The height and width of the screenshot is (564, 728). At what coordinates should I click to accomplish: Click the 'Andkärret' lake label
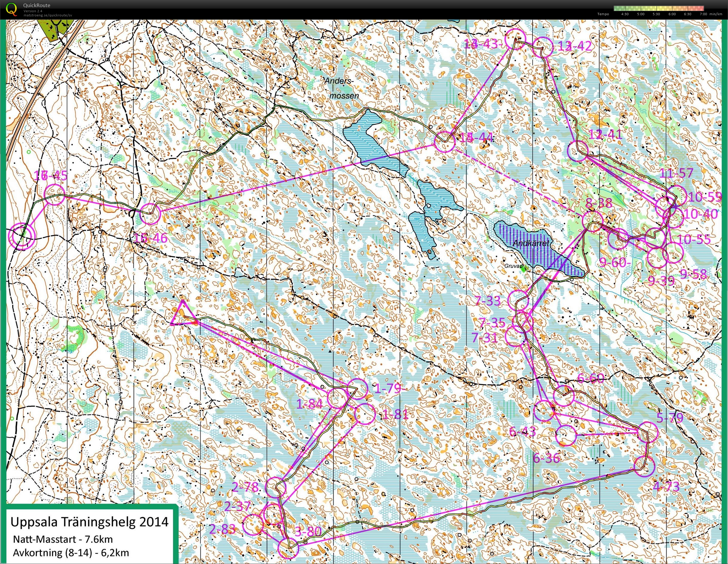[531, 243]
